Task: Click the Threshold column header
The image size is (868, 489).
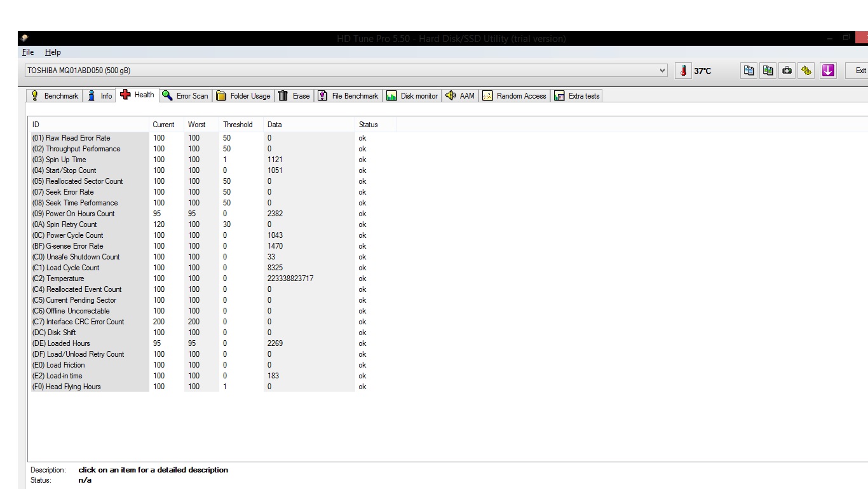Action: point(241,125)
